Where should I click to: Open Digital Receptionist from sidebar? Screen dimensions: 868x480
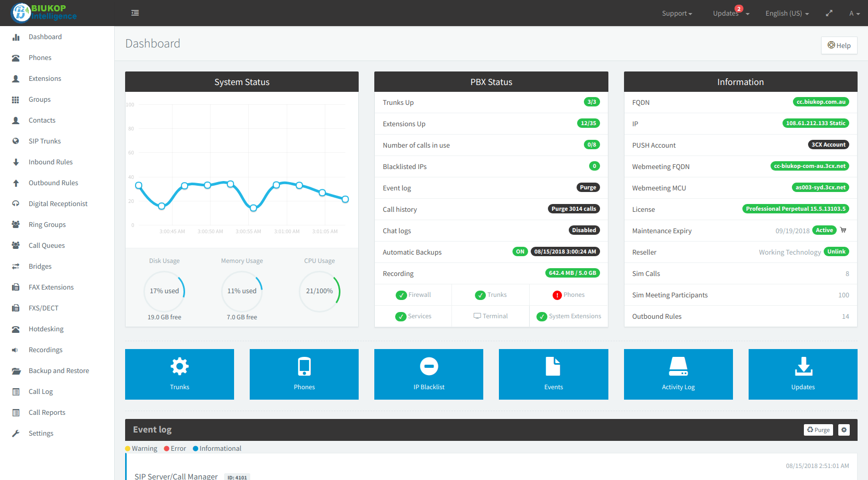click(x=58, y=204)
